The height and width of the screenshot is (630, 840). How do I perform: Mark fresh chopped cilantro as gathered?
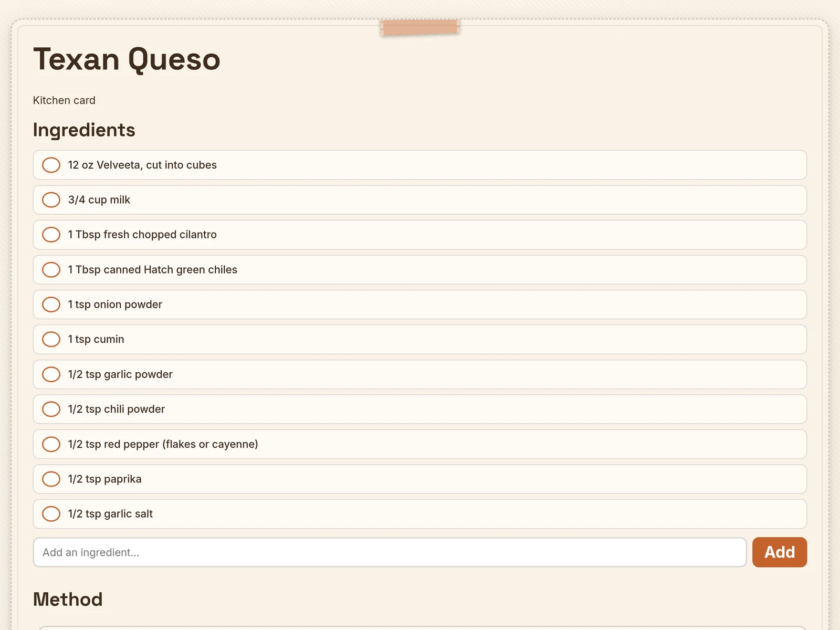pos(51,235)
